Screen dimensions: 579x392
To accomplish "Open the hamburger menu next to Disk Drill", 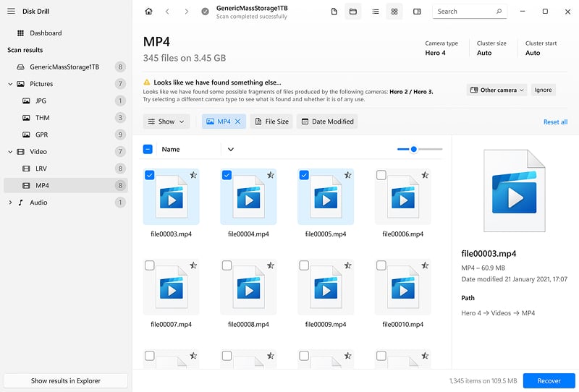I will coord(11,11).
